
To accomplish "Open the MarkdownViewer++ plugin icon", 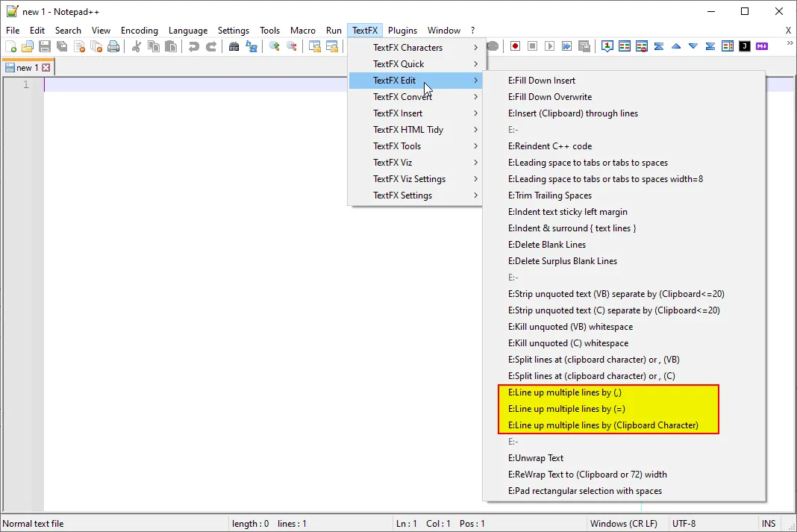I will [x=761, y=46].
